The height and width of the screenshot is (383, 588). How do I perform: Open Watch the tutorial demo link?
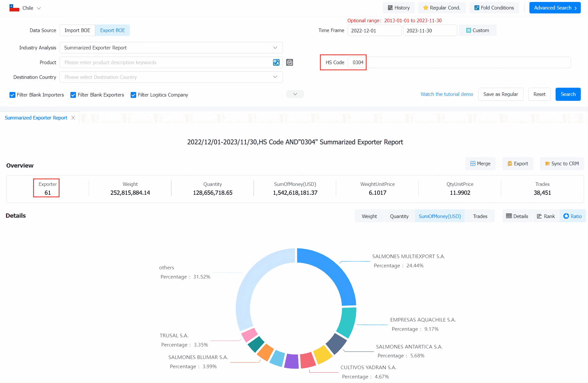point(447,94)
